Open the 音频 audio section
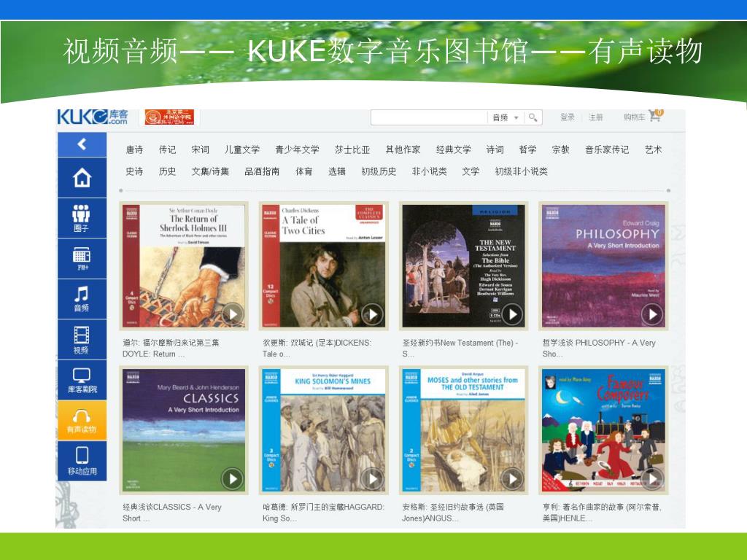This screenshot has width=747, height=560. coord(82,299)
